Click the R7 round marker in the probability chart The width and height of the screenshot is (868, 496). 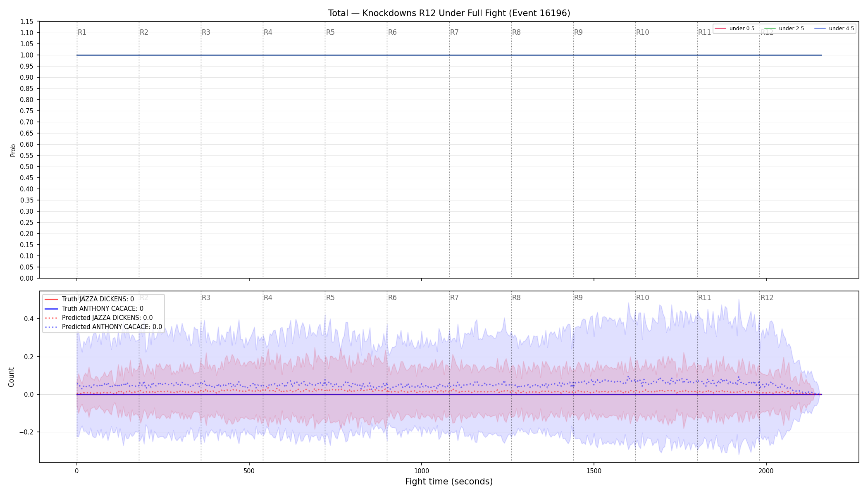(x=454, y=32)
